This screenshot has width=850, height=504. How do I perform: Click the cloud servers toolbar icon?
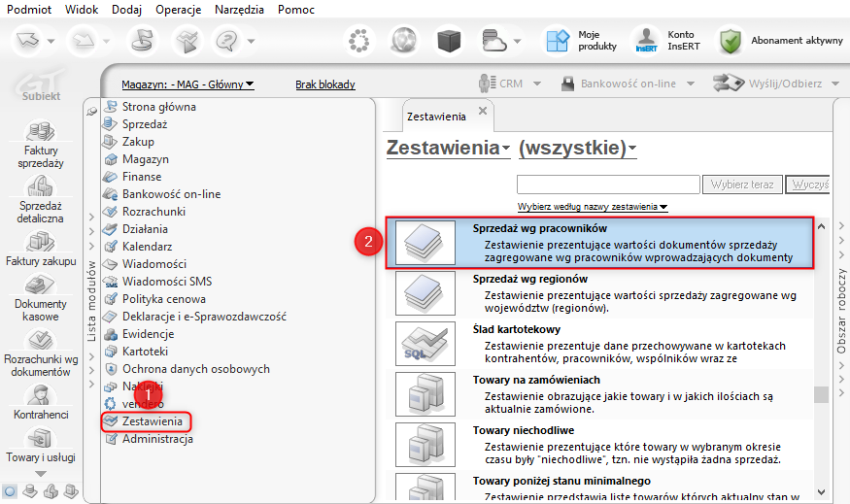pos(493,41)
